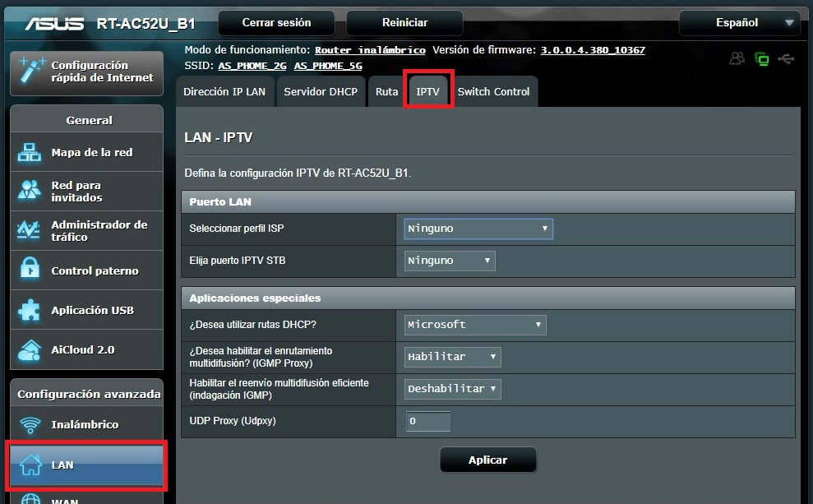Click the LAN - IPTV page title
This screenshot has height=504, width=813.
pyautogui.click(x=219, y=138)
